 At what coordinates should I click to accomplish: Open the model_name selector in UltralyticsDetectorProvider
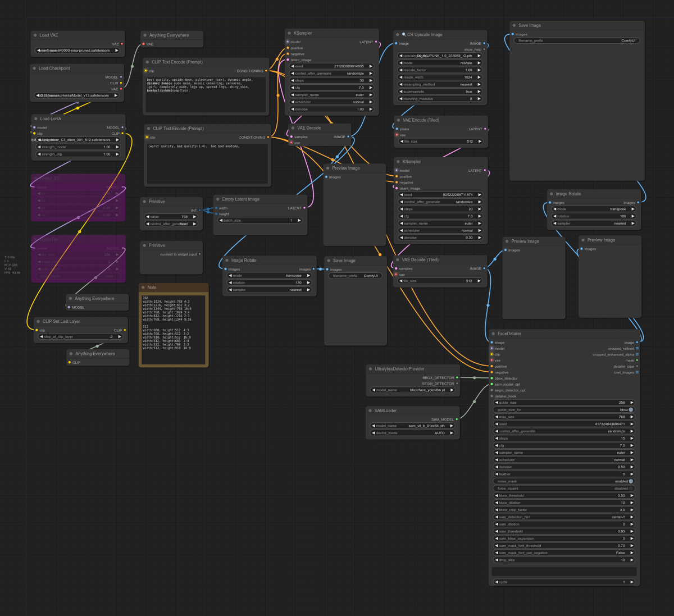coord(413,390)
